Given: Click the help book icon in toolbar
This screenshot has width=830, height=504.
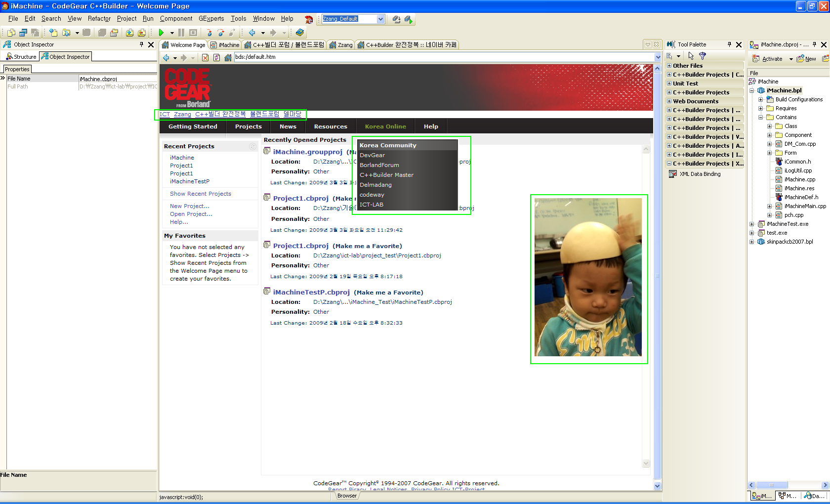Looking at the screenshot, I should pyautogui.click(x=300, y=33).
